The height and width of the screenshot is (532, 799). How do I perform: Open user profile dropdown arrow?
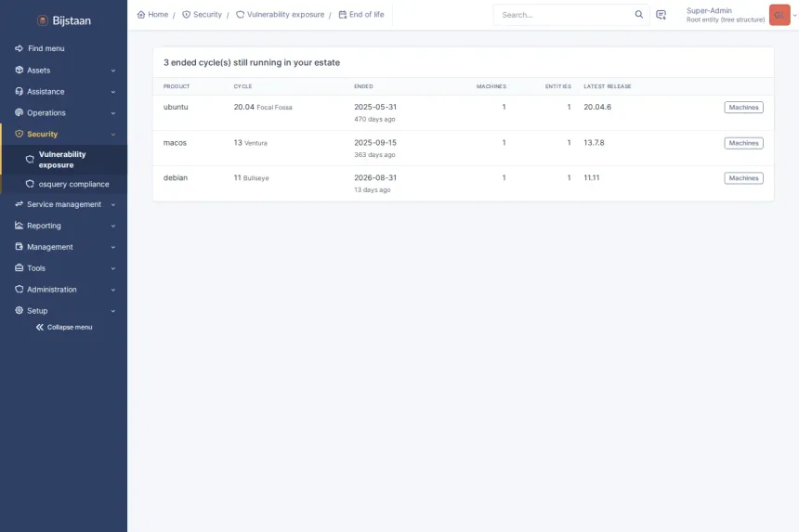tap(794, 15)
